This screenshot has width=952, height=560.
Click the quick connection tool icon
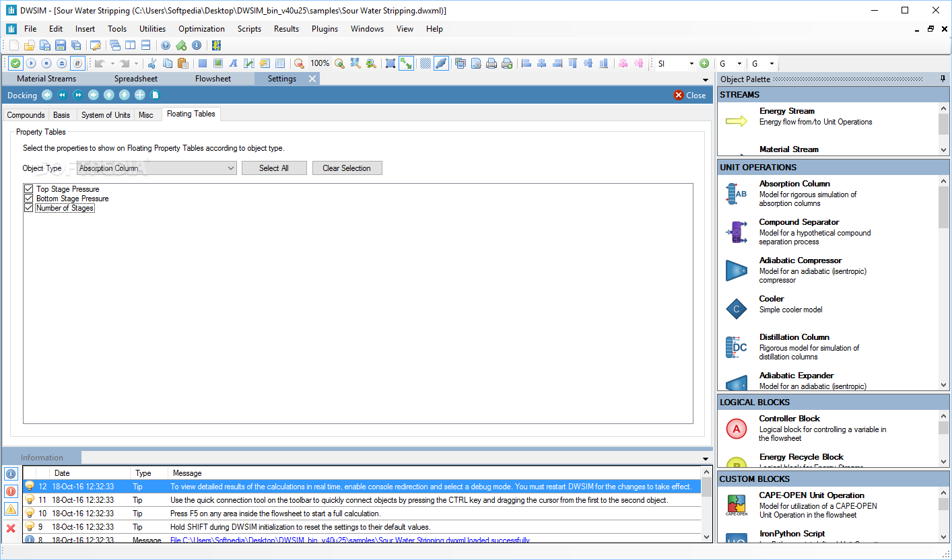(441, 63)
